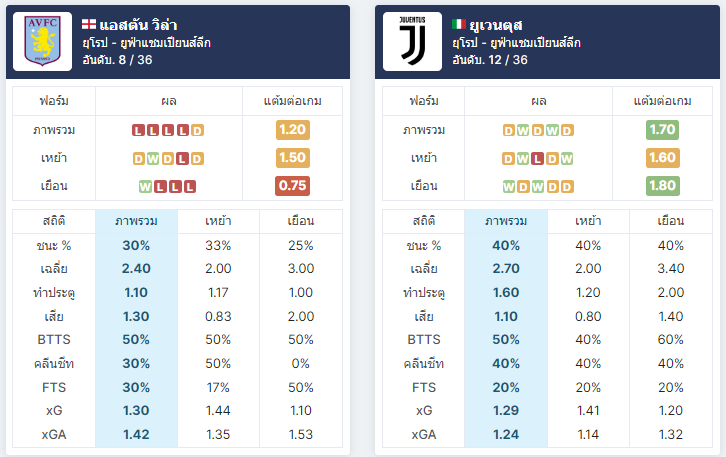726x457 pixels.
Task: Click the Italy flag icon
Action: 459,24
